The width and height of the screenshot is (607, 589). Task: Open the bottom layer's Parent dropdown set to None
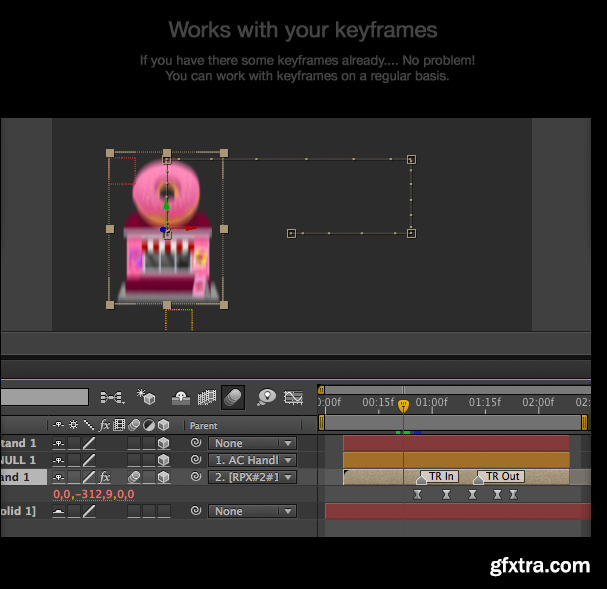point(252,511)
